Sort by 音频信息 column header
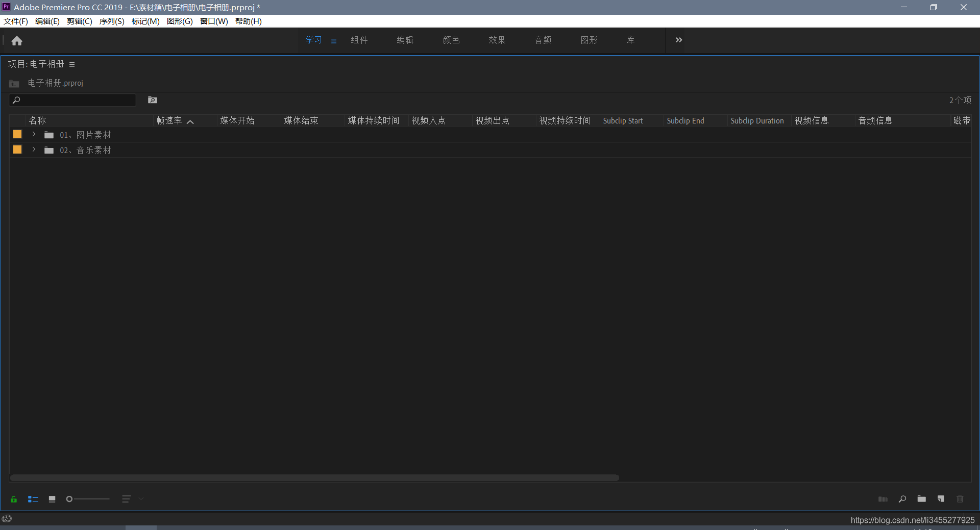 (875, 120)
